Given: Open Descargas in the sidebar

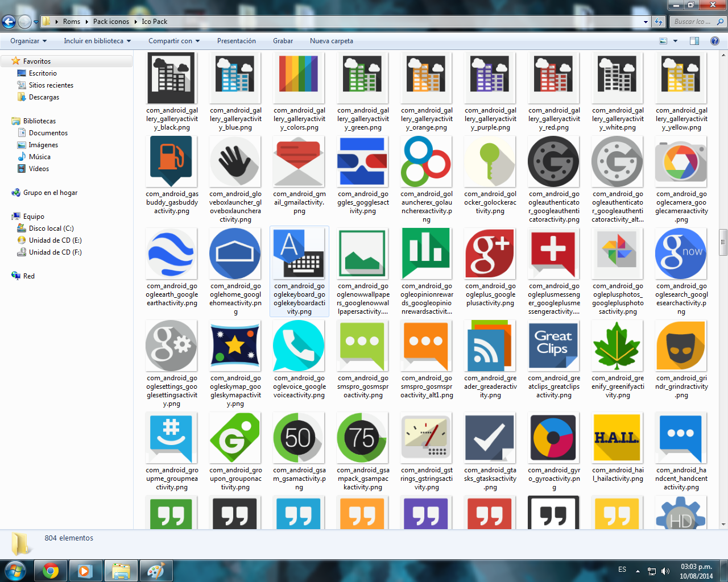Looking at the screenshot, I should coord(44,97).
